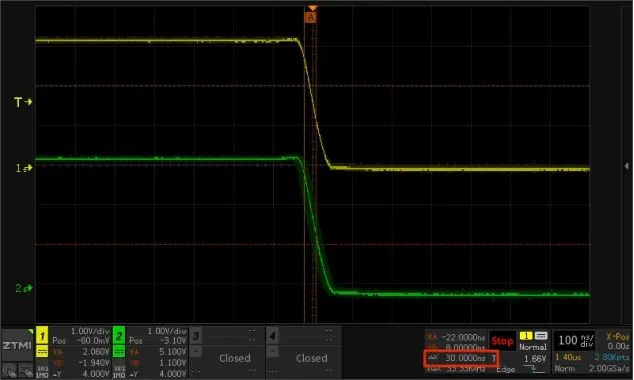
Task: Click trigger level T arrow marker
Action: click(23, 102)
